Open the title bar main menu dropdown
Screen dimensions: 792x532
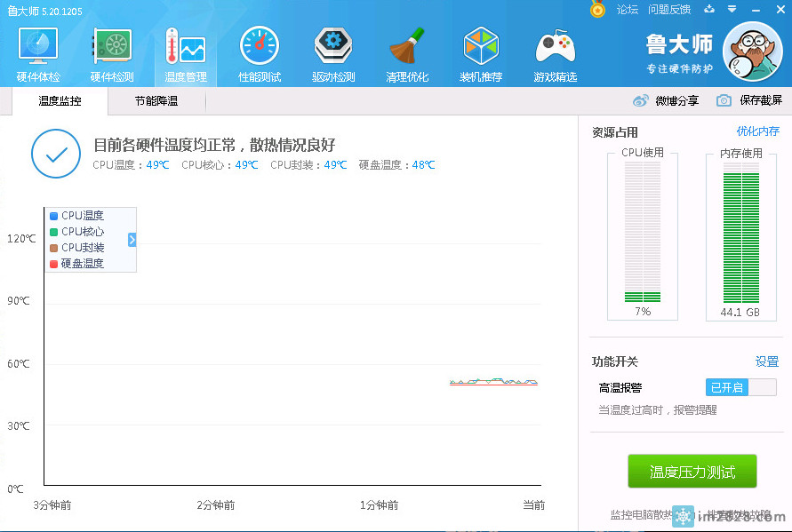pos(731,10)
